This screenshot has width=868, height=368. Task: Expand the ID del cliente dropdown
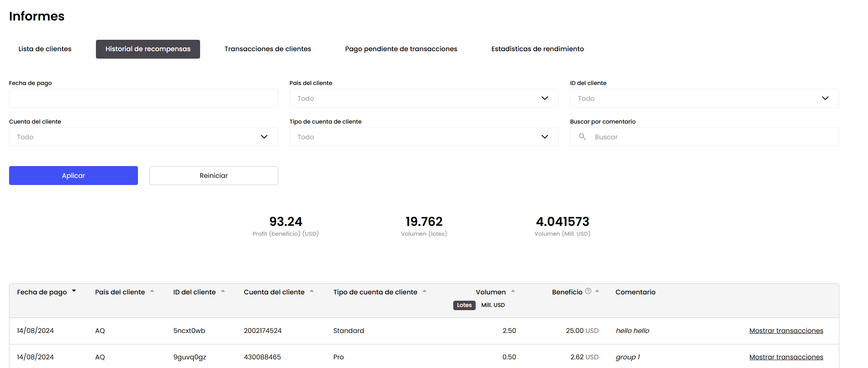click(704, 98)
